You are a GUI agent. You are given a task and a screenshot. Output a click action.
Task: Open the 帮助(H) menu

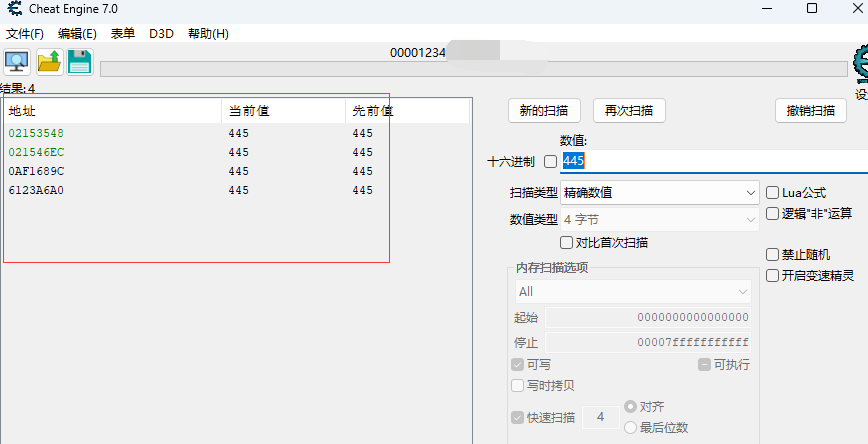tap(208, 34)
